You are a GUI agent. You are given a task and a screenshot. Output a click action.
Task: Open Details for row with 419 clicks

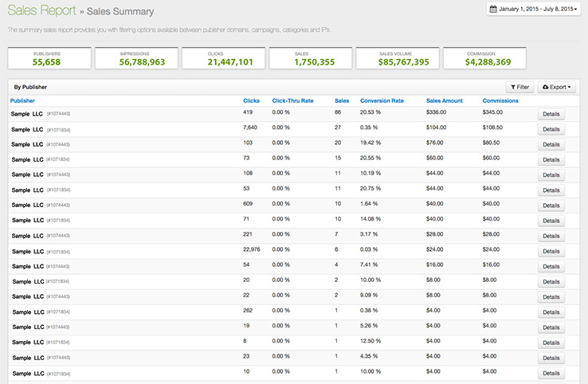pyautogui.click(x=551, y=114)
